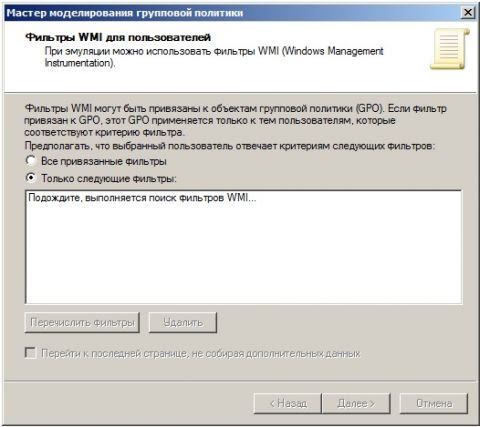Click the header description about WMI emulation
This screenshot has width=480, height=427.
coord(214,57)
